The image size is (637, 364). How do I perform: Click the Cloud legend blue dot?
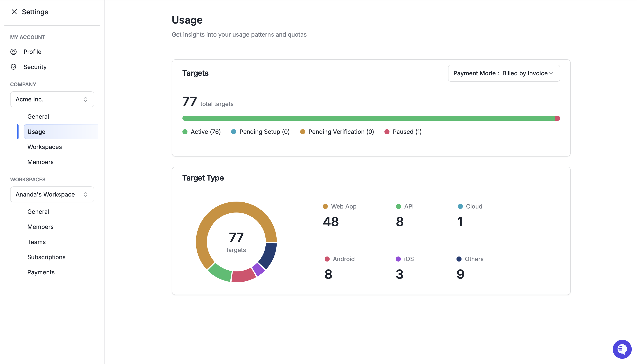pos(460,206)
